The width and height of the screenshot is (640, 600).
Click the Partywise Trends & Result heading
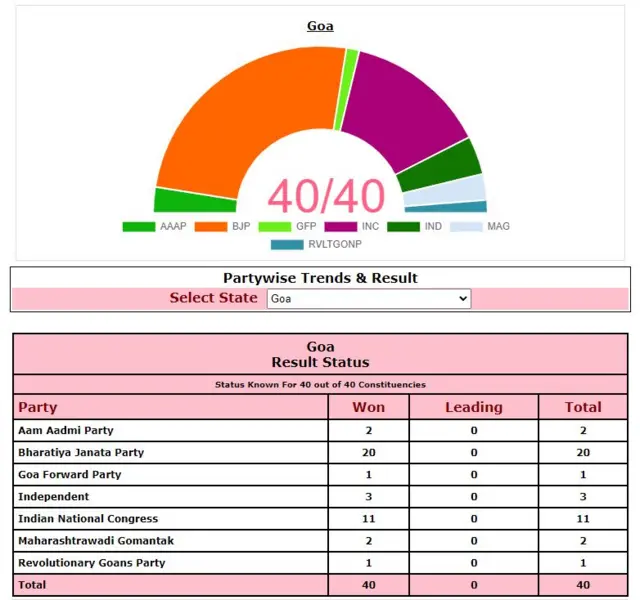pos(320,278)
